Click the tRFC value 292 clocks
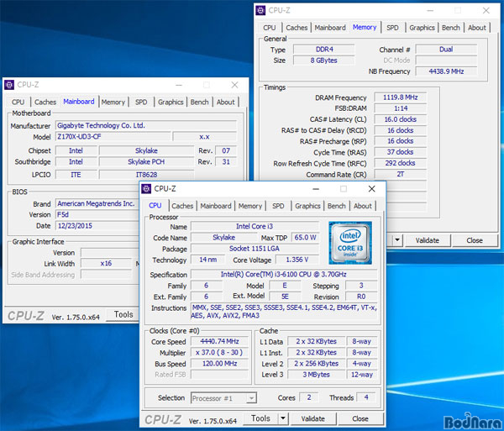The width and height of the screenshot is (504, 431). 400,163
